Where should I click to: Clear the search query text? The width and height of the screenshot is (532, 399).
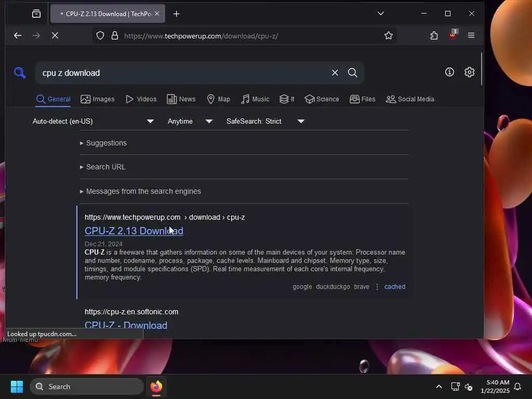point(335,73)
